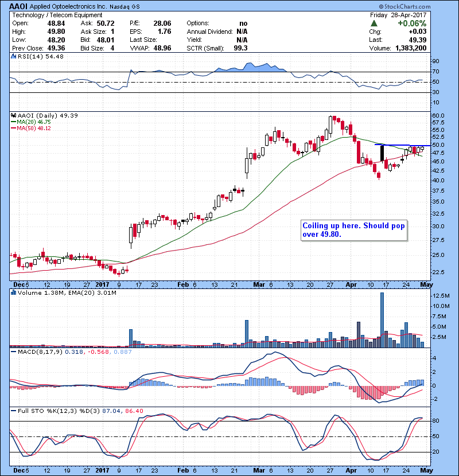The height and width of the screenshot is (476, 459).
Task: Click the EPS value 1.76
Action: (164, 32)
